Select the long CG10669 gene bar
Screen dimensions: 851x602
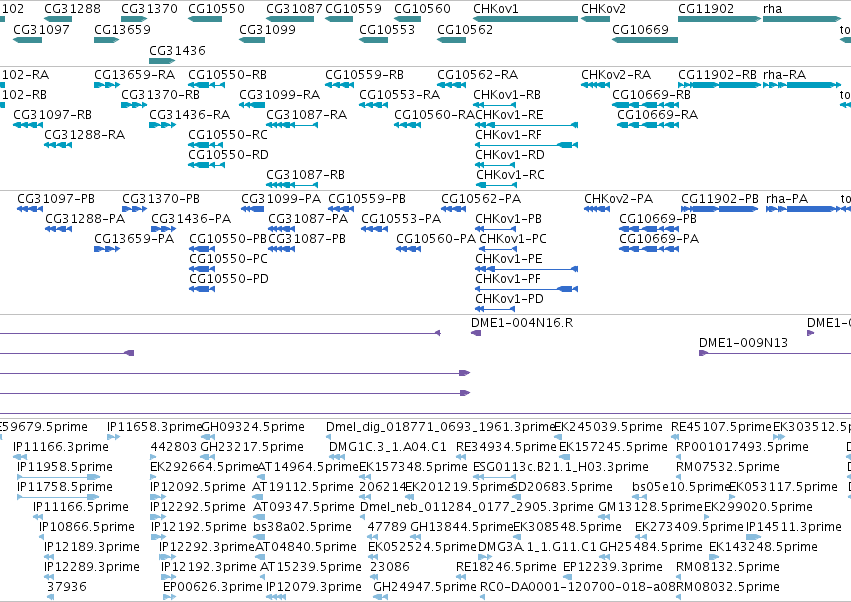click(x=645, y=40)
